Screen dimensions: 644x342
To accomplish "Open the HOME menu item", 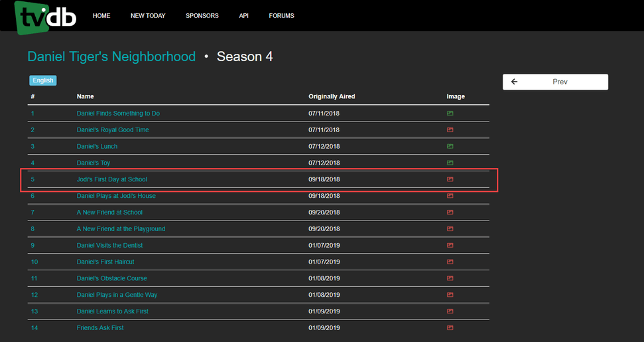I will coord(101,16).
